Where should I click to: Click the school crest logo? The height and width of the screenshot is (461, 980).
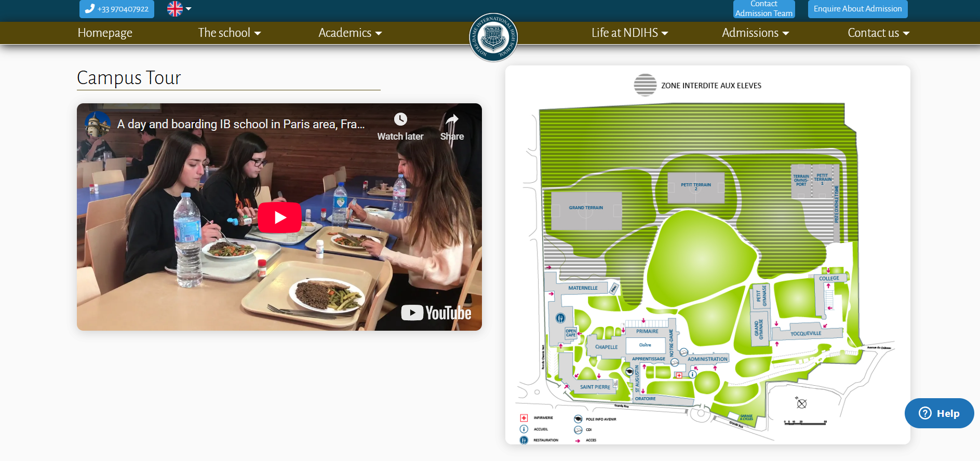(493, 37)
